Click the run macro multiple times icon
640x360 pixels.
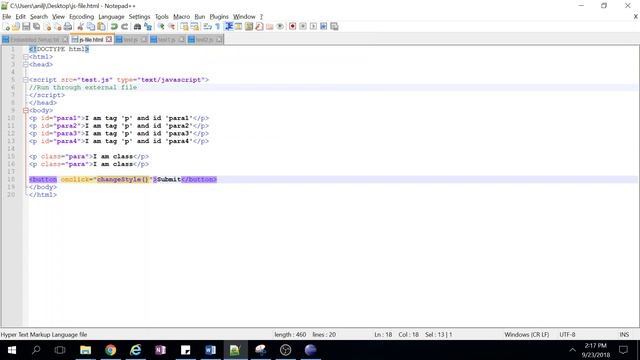pyautogui.click(x=323, y=27)
